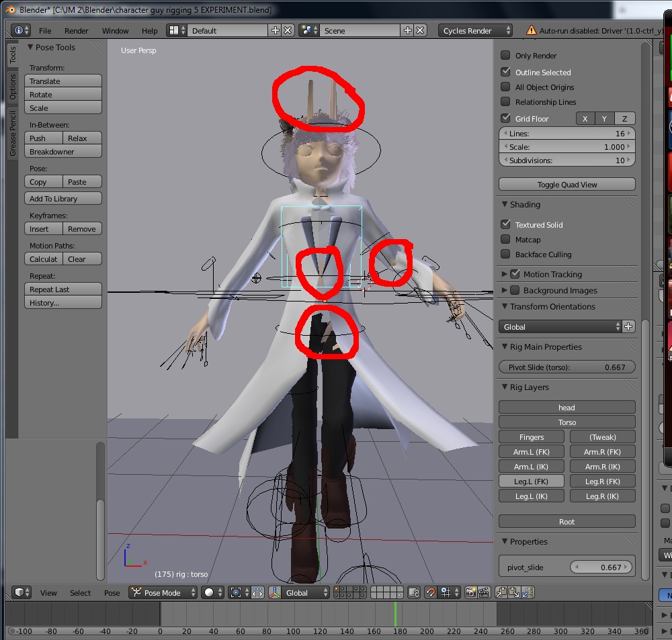This screenshot has width=672, height=640.
Task: Click the Toggle Quad View button
Action: pyautogui.click(x=567, y=184)
